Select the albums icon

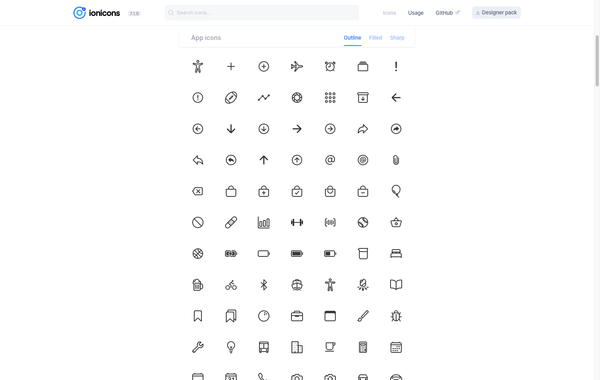pos(363,66)
